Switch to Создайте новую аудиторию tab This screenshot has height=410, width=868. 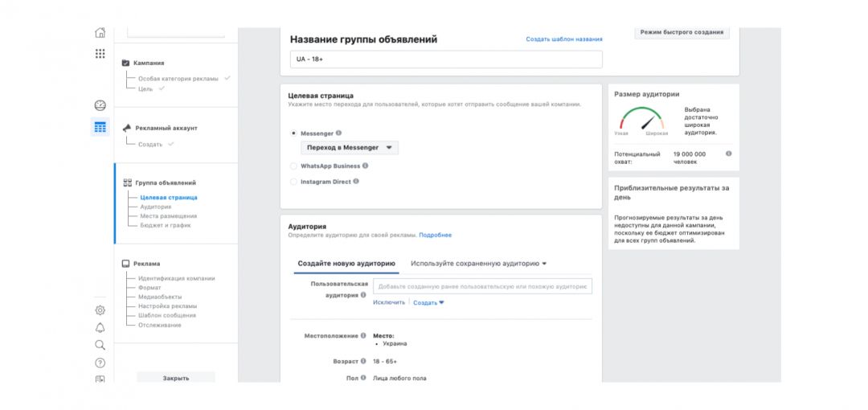tap(346, 264)
